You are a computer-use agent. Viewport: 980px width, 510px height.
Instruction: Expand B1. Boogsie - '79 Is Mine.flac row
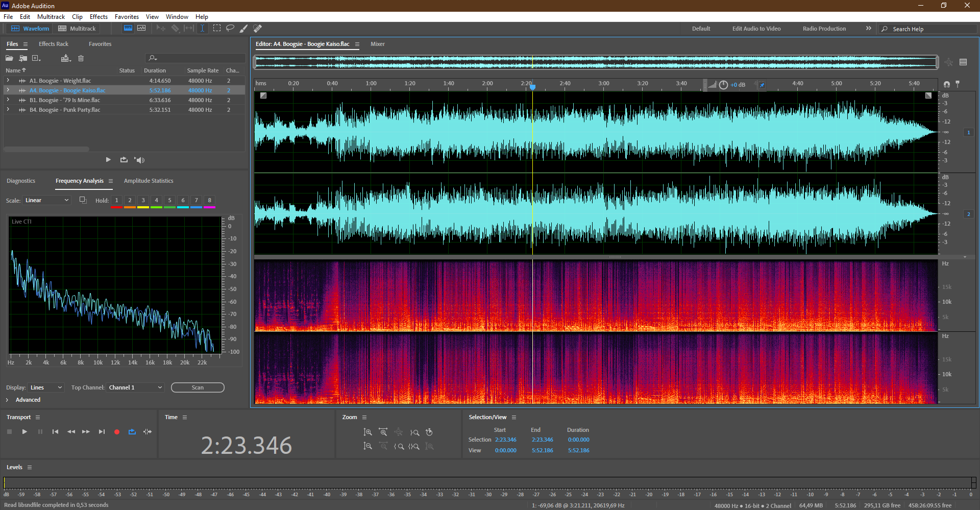8,100
